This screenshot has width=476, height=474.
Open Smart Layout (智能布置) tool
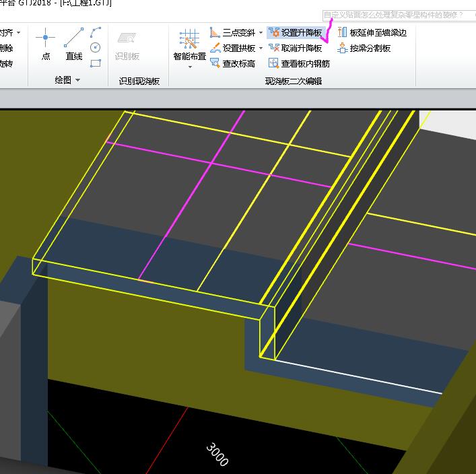[189, 44]
